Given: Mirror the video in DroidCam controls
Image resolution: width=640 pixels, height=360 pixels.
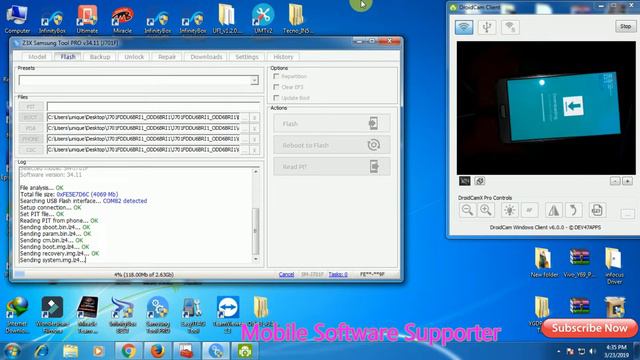Looking at the screenshot, I should [x=553, y=210].
